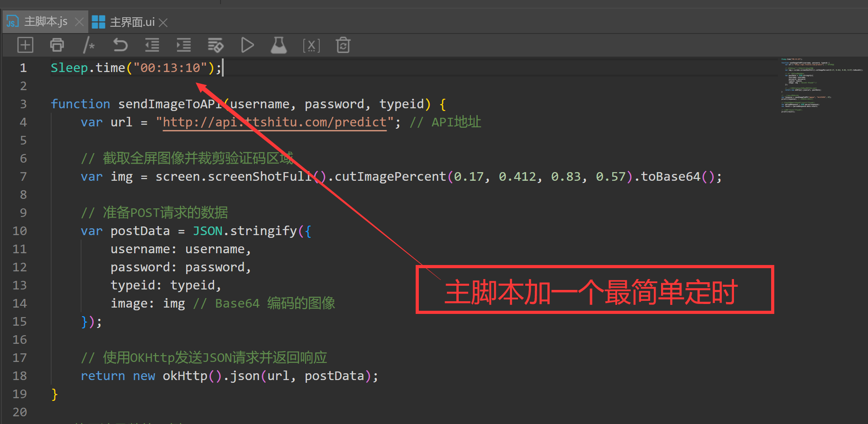This screenshot has height=424, width=868.
Task: Click JSON.stringify on line 10
Action: coord(245,231)
